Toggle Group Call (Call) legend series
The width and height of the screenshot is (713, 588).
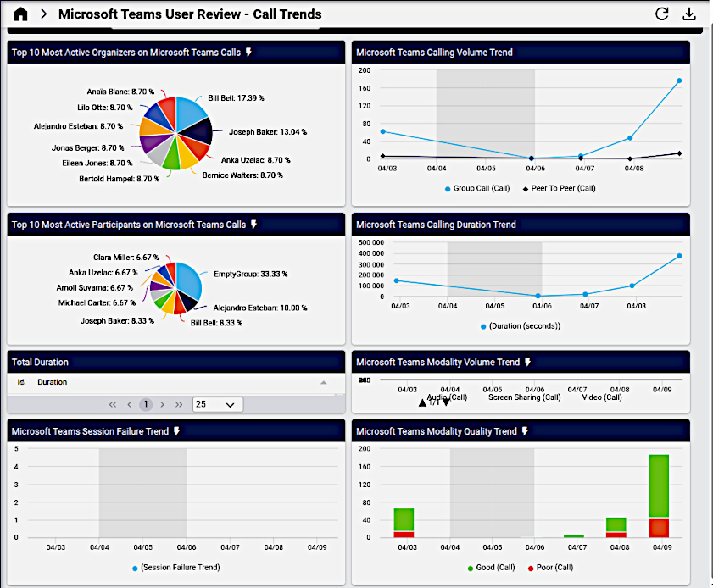(x=477, y=188)
